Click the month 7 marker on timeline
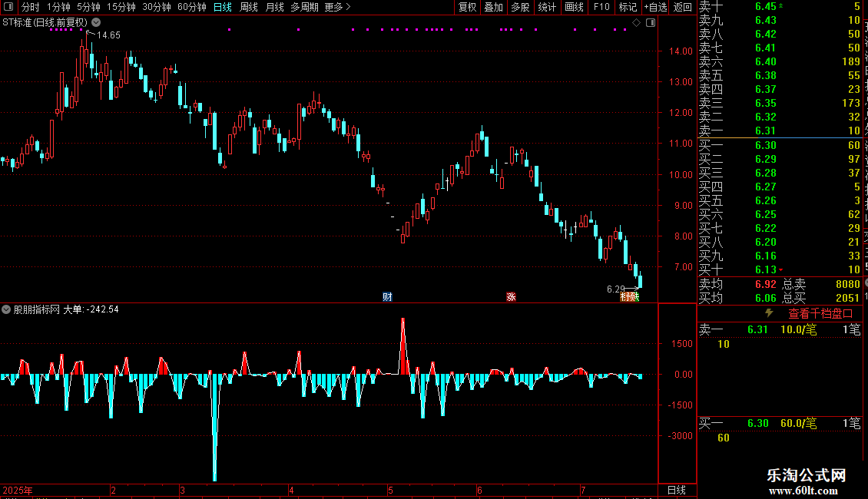868x499 pixels. point(583,490)
